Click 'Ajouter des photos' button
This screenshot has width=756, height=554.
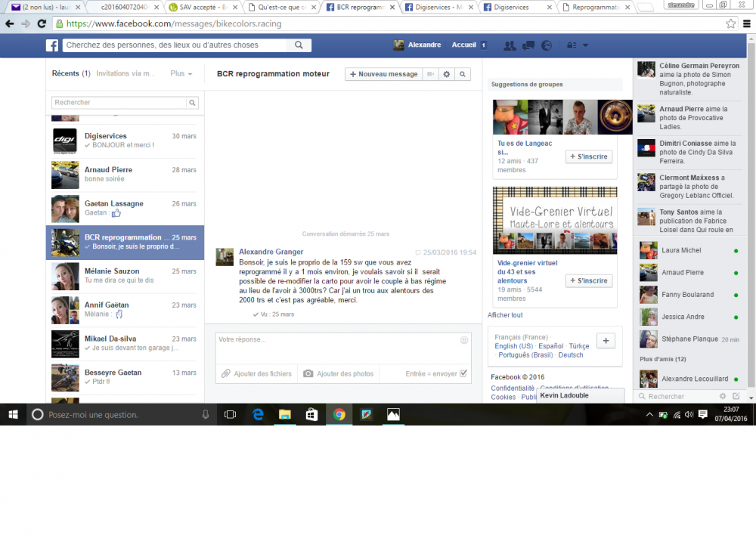(x=339, y=373)
